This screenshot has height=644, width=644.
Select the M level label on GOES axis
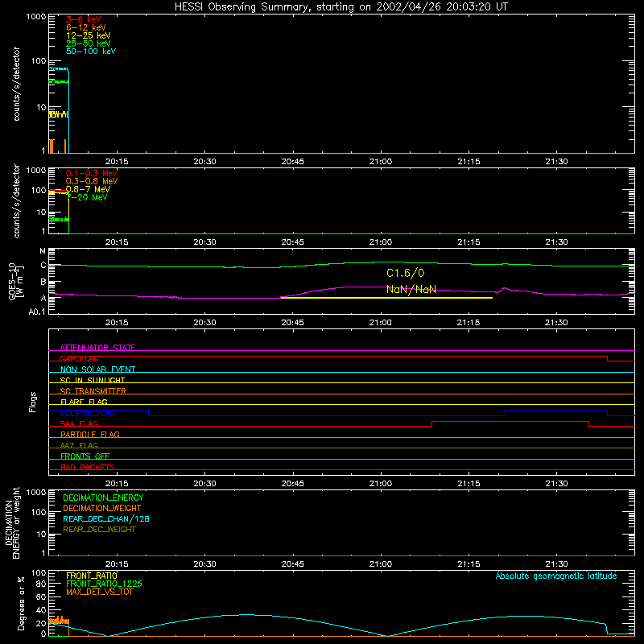pyautogui.click(x=43, y=250)
